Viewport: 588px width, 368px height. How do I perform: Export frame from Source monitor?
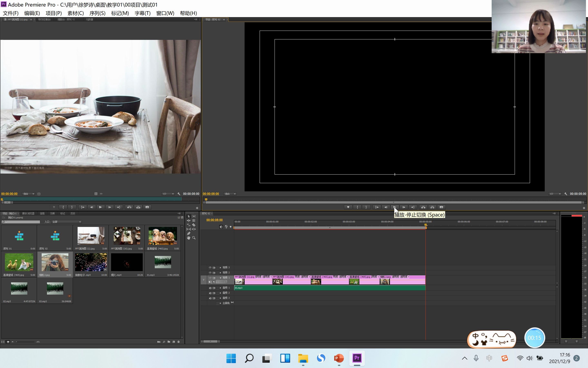pos(147,207)
